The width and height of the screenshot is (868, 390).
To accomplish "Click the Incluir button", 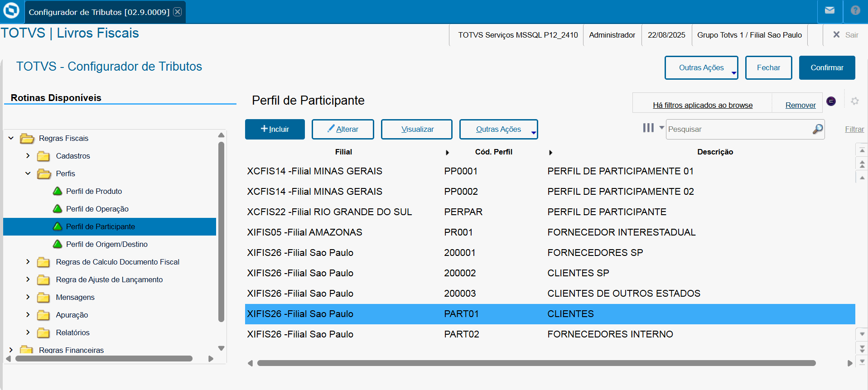I will (275, 129).
